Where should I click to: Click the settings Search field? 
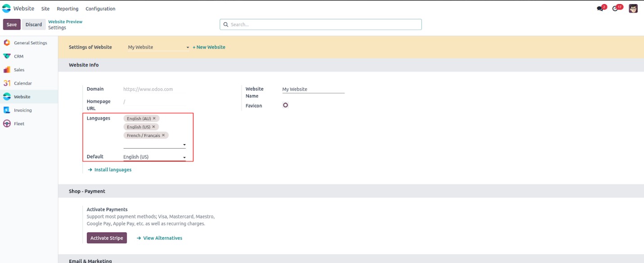[320, 24]
